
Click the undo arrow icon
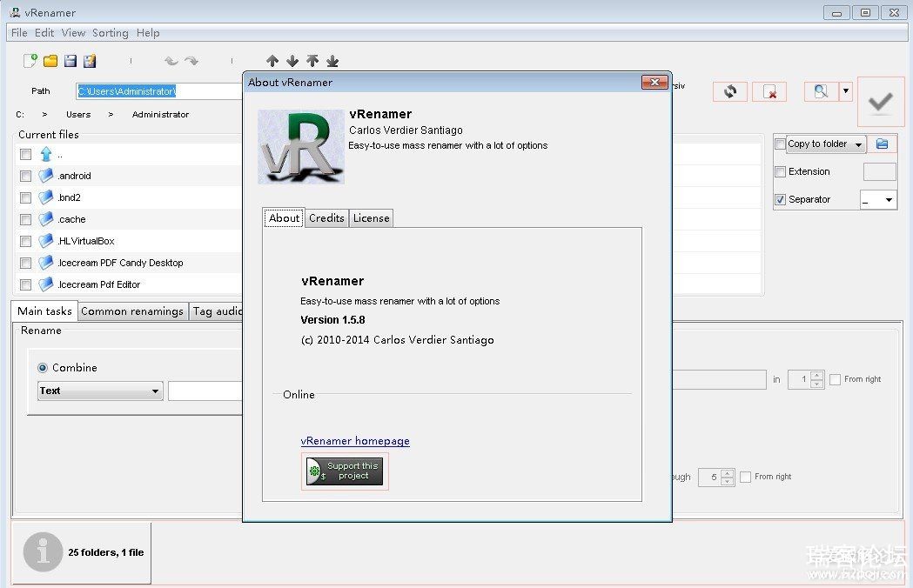coord(171,61)
